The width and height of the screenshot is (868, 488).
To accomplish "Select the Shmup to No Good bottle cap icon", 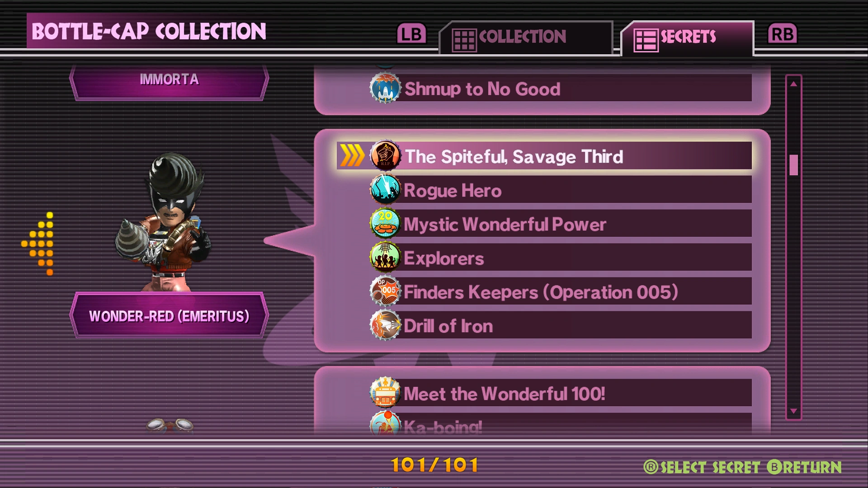I will point(385,89).
